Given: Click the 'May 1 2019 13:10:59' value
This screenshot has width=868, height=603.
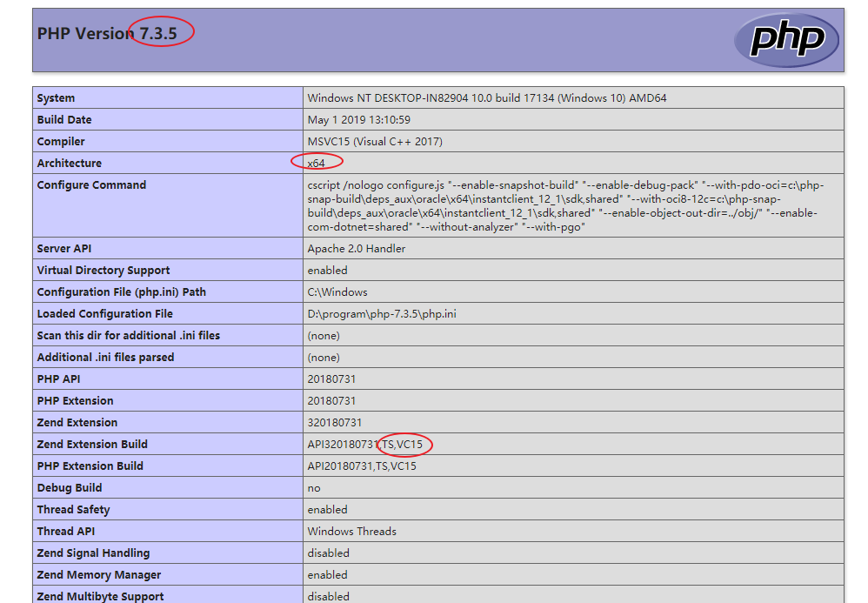Looking at the screenshot, I should click(358, 119).
